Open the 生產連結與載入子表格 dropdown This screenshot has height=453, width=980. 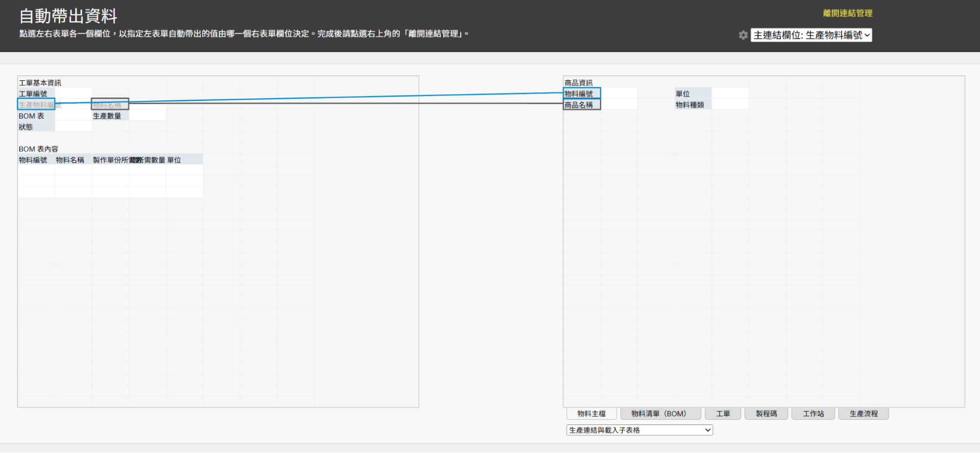pos(639,430)
